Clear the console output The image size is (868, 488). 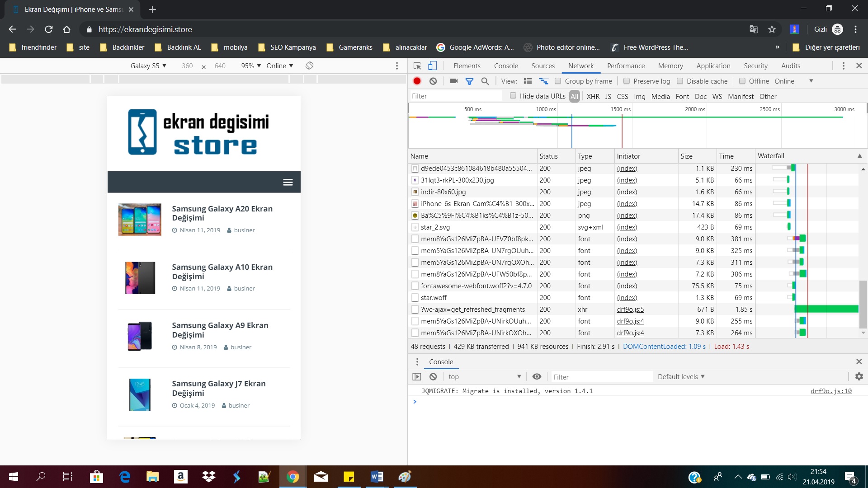click(x=433, y=376)
